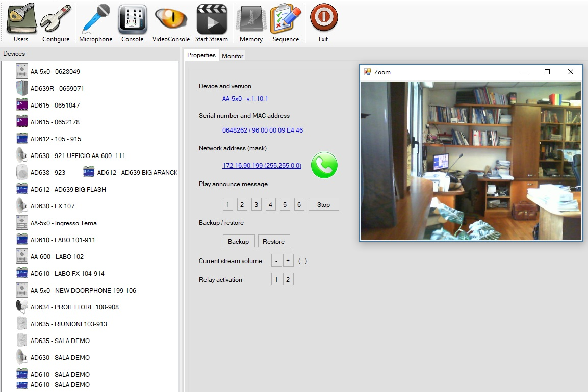The width and height of the screenshot is (588, 392).
Task: Play announce message 6
Action: tap(299, 204)
